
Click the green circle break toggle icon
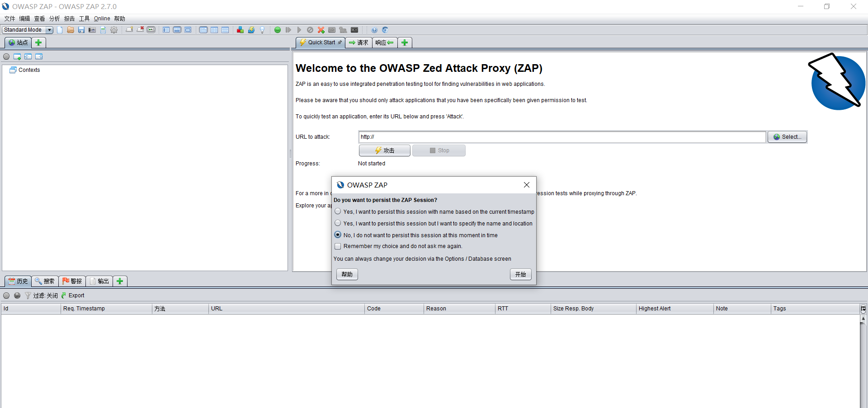278,30
